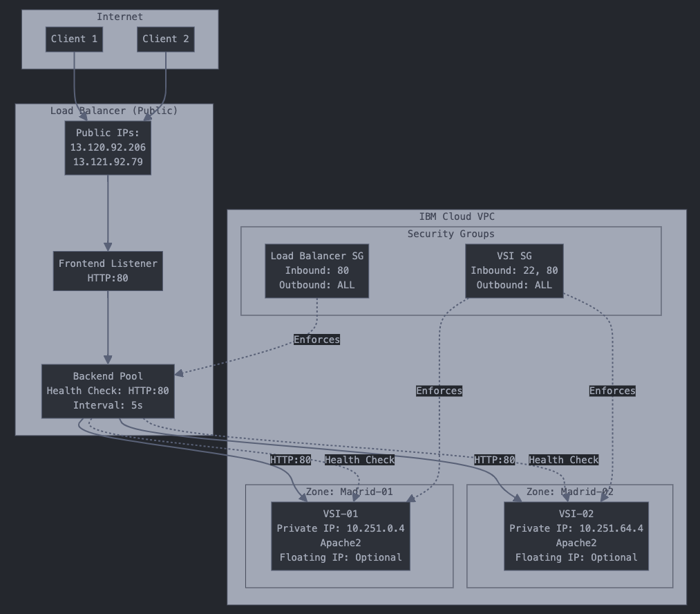Click the VSI SG security group node

(x=515, y=270)
